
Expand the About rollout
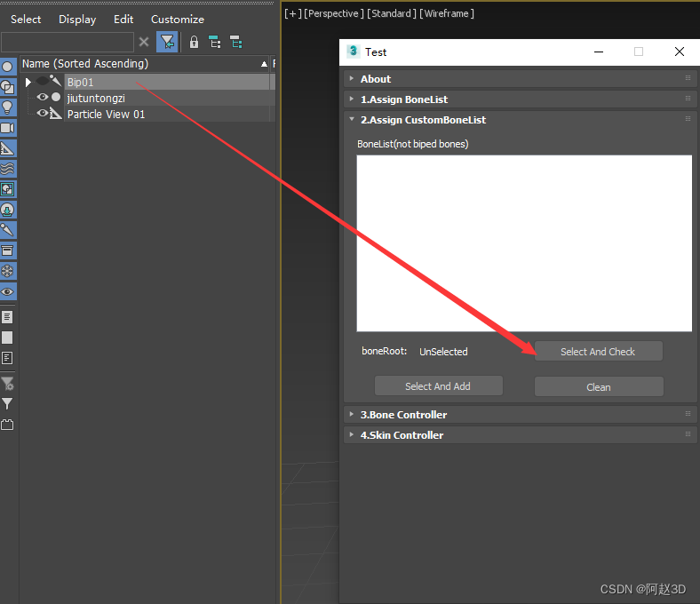(352, 78)
